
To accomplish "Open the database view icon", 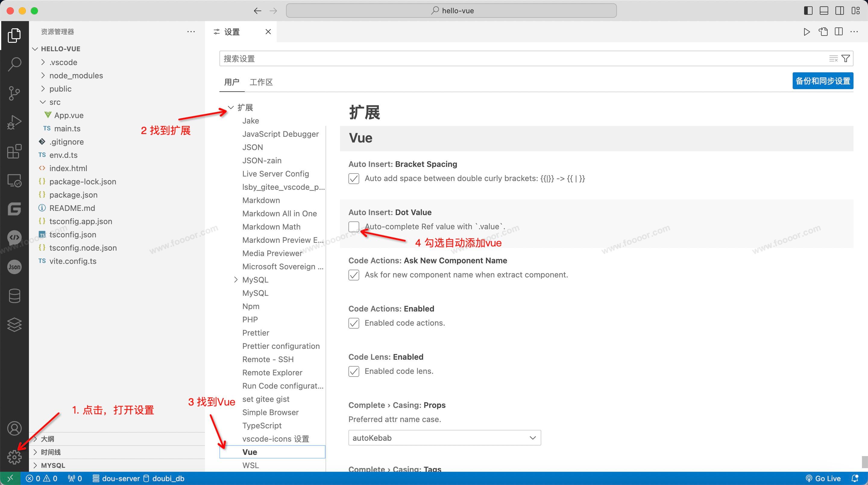I will [14, 296].
